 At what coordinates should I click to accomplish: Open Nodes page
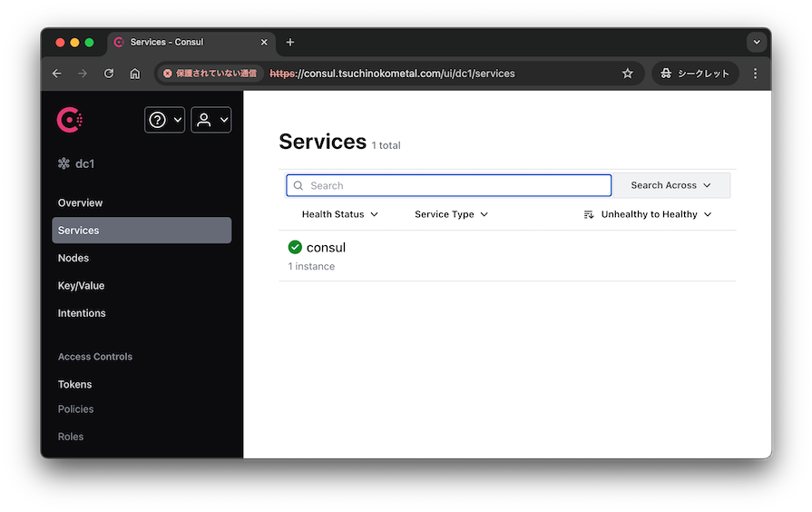pos(73,258)
